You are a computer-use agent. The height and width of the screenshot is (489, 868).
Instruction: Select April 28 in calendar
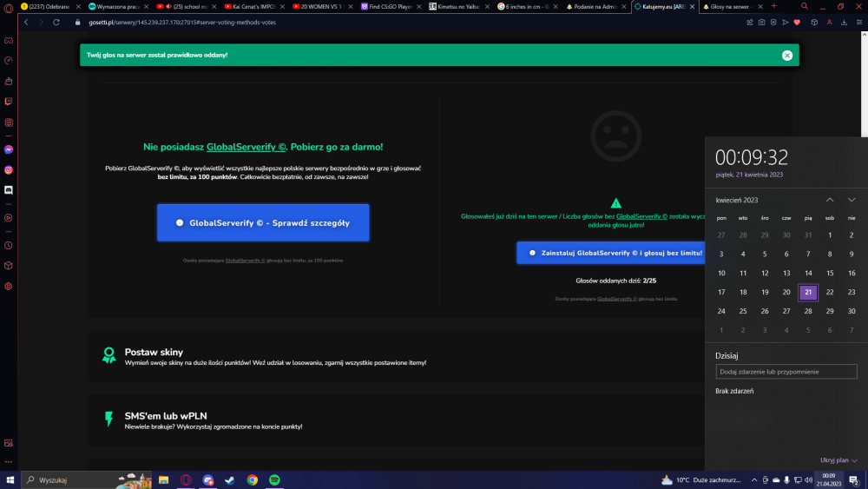coord(808,311)
